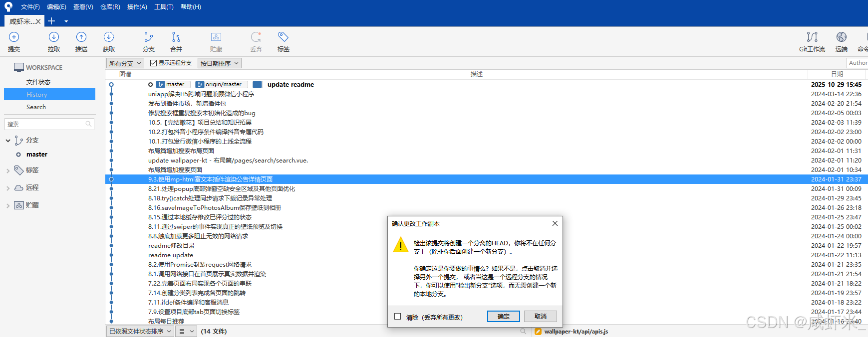Click the 分支 (Branch) toolbar icon
This screenshot has width=868, height=337.
pyautogui.click(x=148, y=37)
